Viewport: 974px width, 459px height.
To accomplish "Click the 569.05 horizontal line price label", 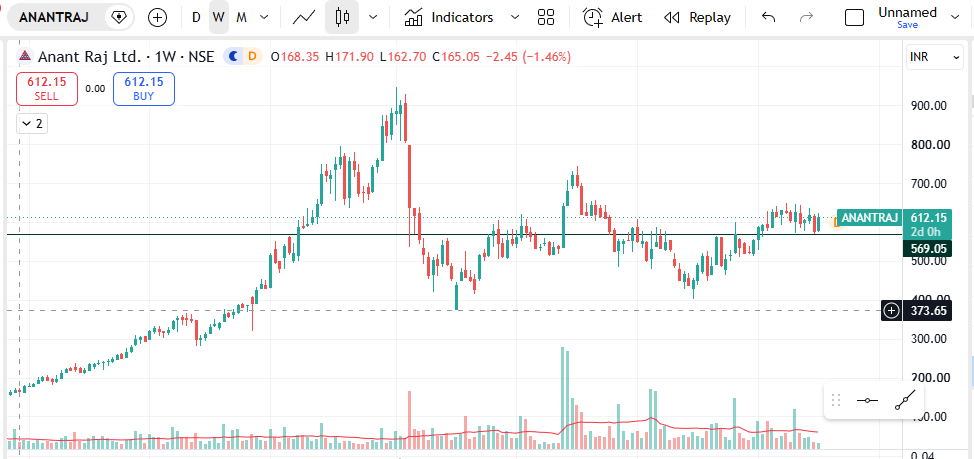I will click(926, 248).
